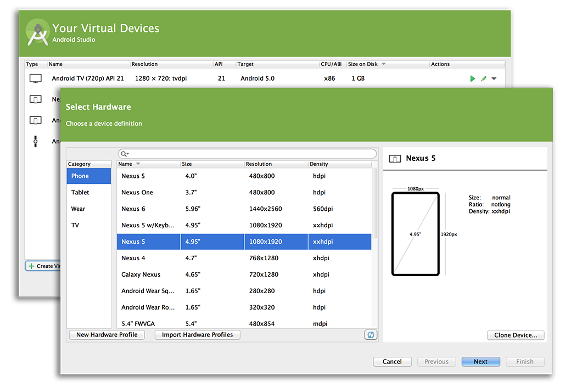Image resolution: width=571 pixels, height=392 pixels.
Task: Click the Android Studio logo
Action: (37, 33)
